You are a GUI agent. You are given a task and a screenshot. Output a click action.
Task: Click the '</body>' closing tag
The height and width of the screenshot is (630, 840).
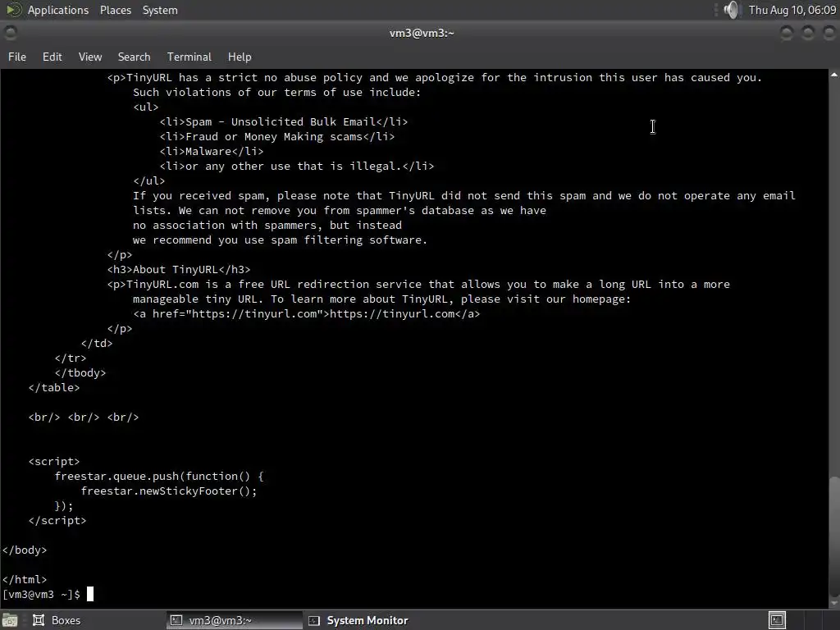[x=24, y=550]
